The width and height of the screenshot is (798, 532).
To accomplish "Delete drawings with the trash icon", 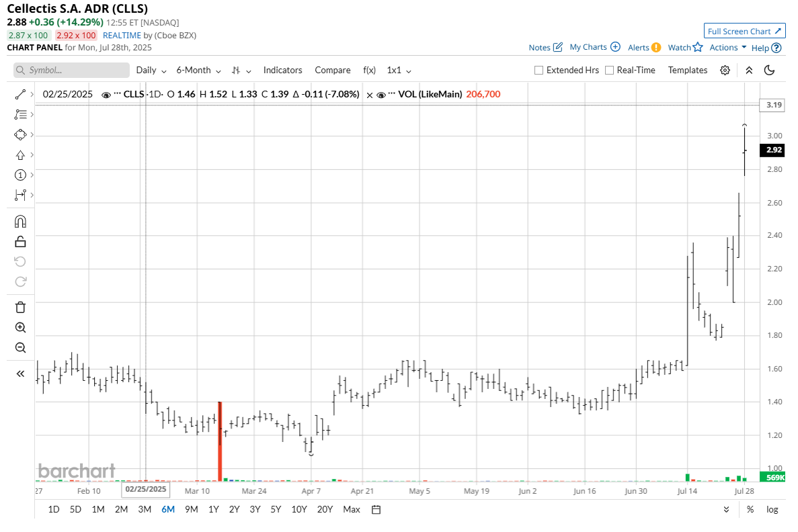I will click(x=20, y=307).
